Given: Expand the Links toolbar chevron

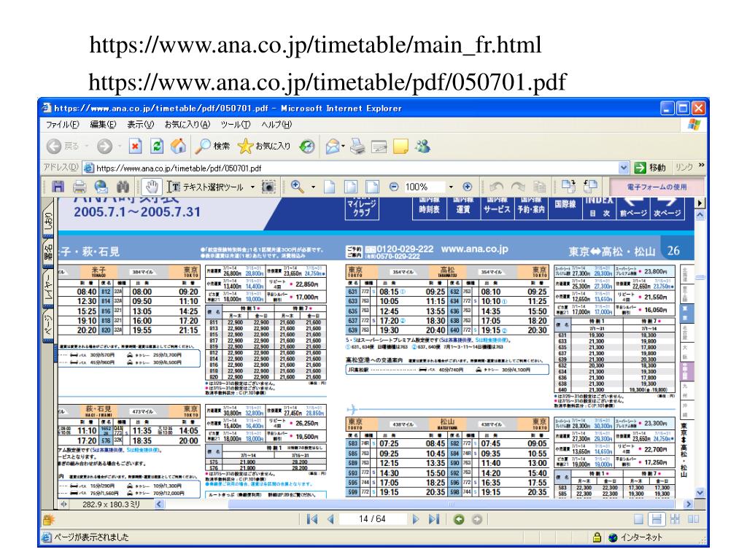Looking at the screenshot, I should pyautogui.click(x=701, y=166).
